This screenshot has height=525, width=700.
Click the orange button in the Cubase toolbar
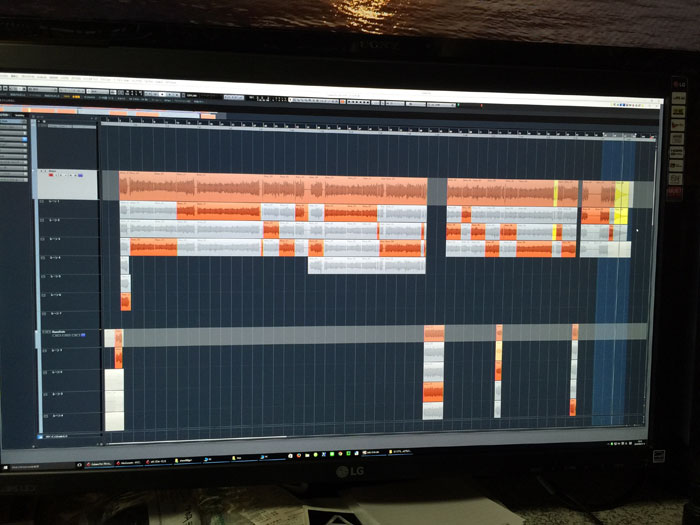tap(343, 102)
